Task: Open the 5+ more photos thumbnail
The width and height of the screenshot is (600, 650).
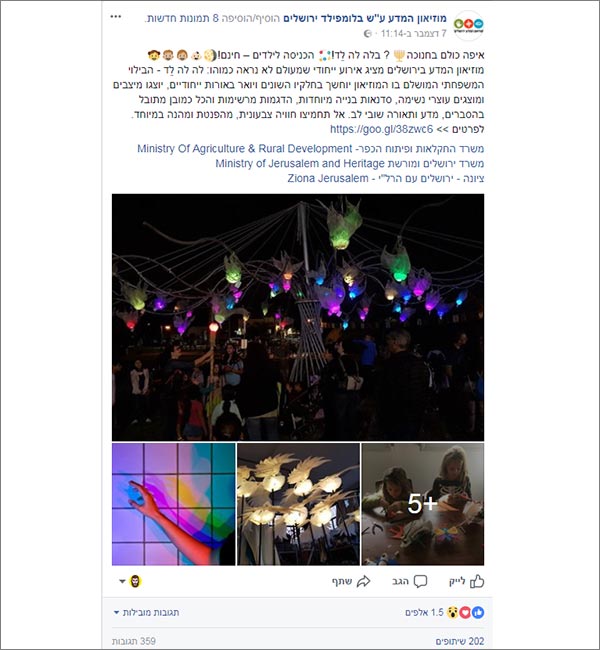Action: pyautogui.click(x=423, y=504)
